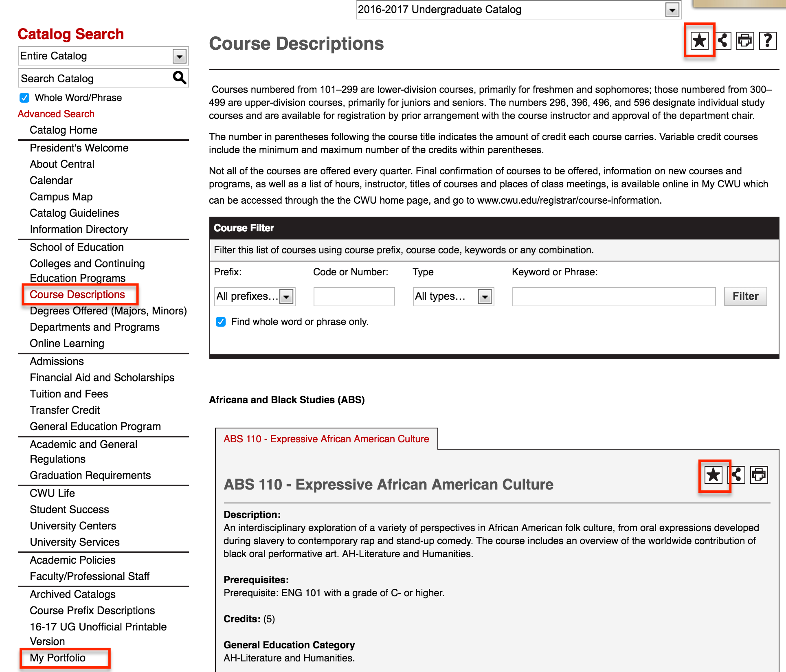The height and width of the screenshot is (672, 786).
Task: Click in the Search Catalog field
Action: pyautogui.click(x=96, y=78)
